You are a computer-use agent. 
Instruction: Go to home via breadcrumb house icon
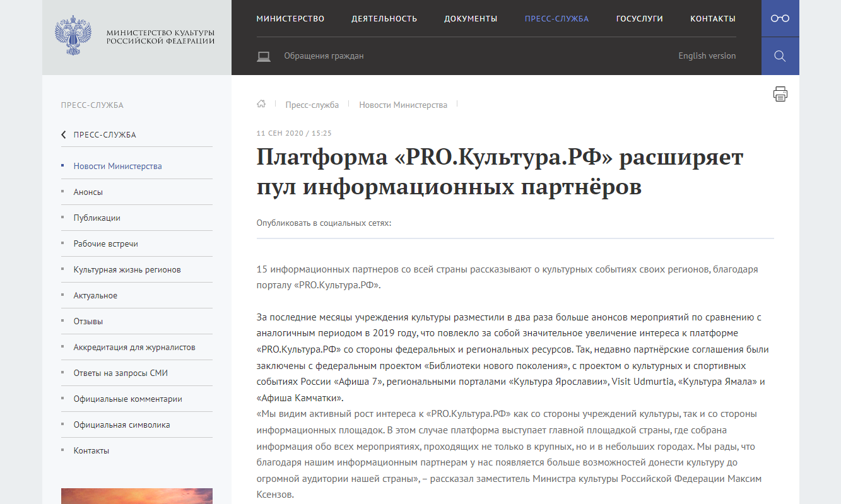click(x=261, y=104)
